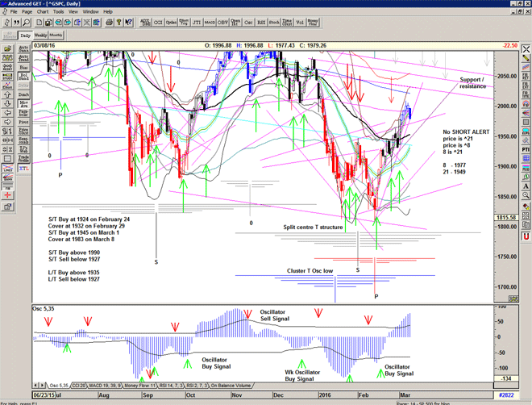Click the Money Flow toolbar button
This screenshot has width=532, height=405.
point(314,23)
